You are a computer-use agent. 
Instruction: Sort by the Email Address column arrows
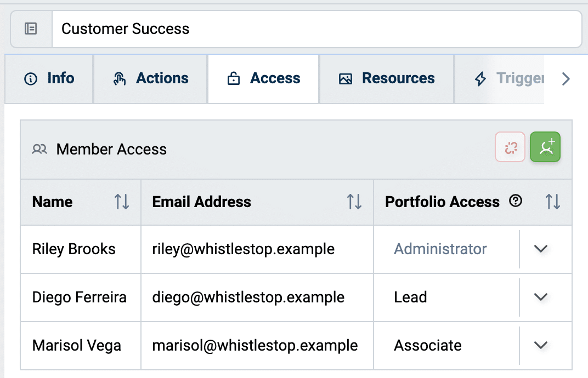click(354, 202)
